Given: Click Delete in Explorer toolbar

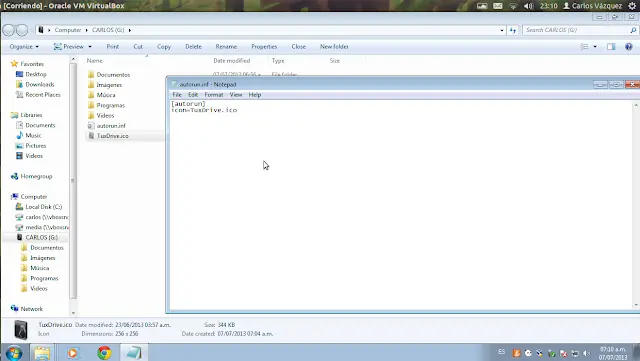Looking at the screenshot, I should pyautogui.click(x=193, y=47).
